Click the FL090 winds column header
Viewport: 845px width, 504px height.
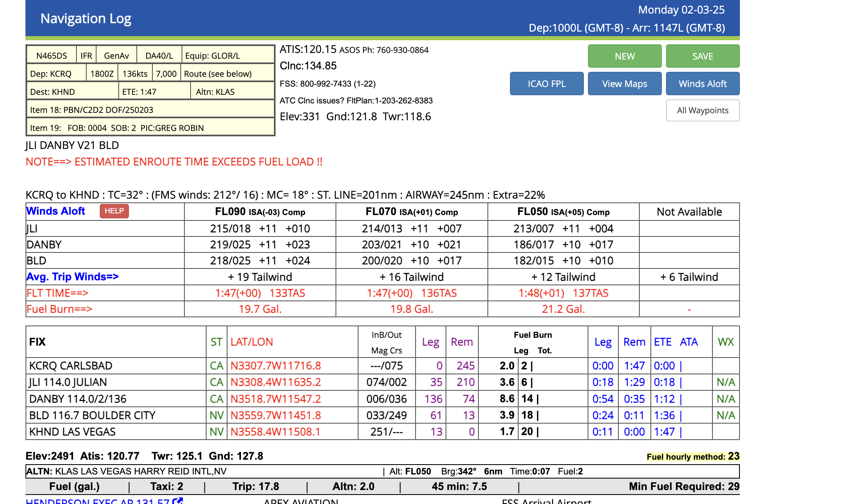pyautogui.click(x=260, y=211)
